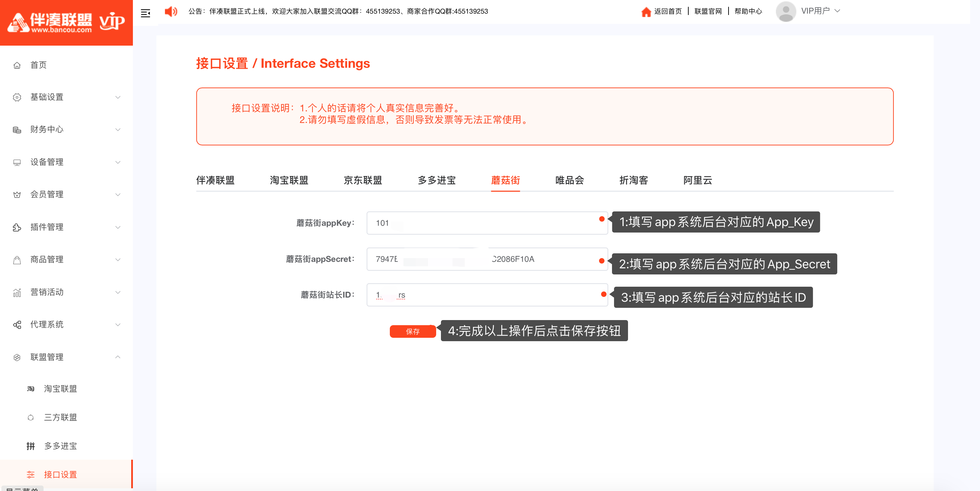
Task: Click the 代理系统 nodes icon
Action: [17, 324]
